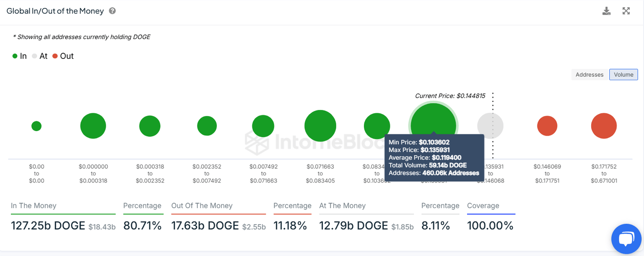
Task: Click the Out Of The Money label
Action: (202, 206)
